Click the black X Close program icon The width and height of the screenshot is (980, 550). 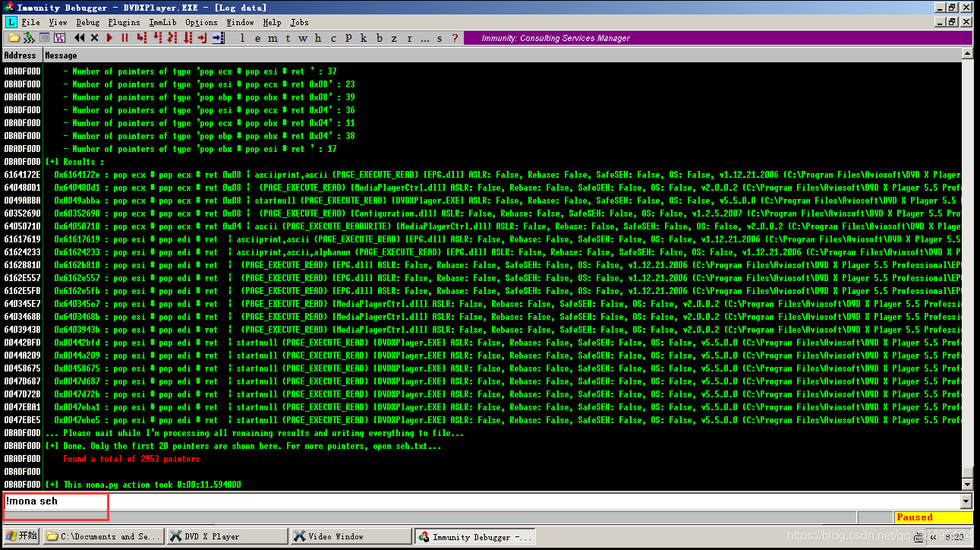(x=94, y=38)
